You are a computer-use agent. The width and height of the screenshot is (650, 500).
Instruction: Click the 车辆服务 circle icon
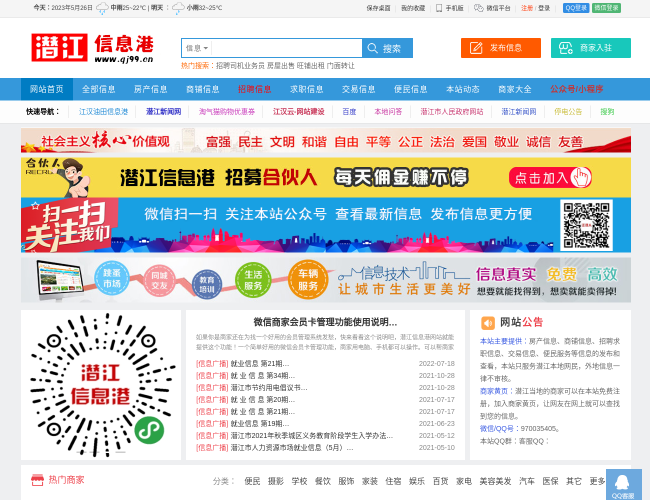click(308, 280)
